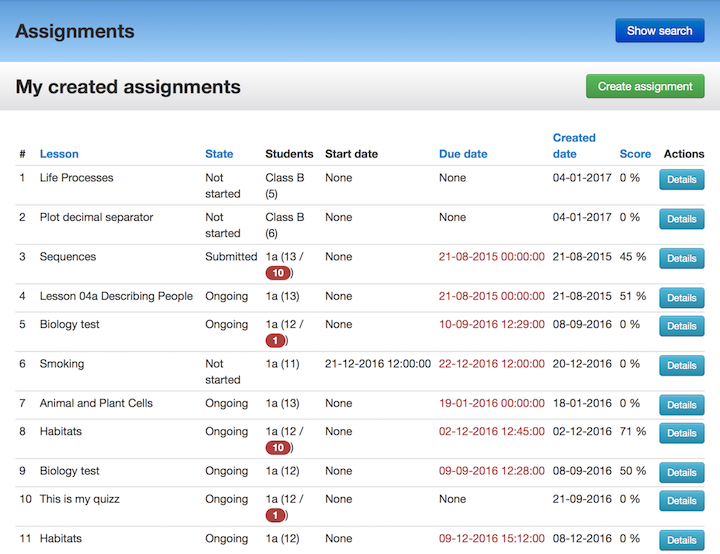Click the 51 % score value

pos(632,296)
